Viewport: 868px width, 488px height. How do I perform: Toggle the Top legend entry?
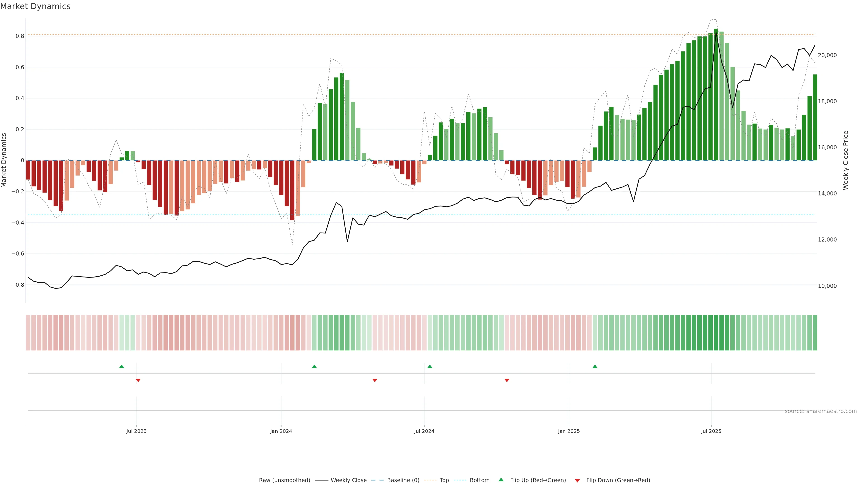click(x=444, y=480)
